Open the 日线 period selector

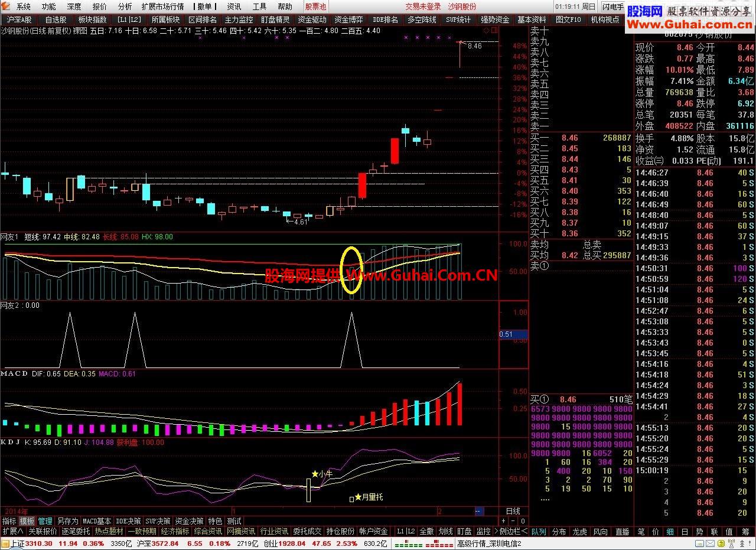tap(513, 511)
